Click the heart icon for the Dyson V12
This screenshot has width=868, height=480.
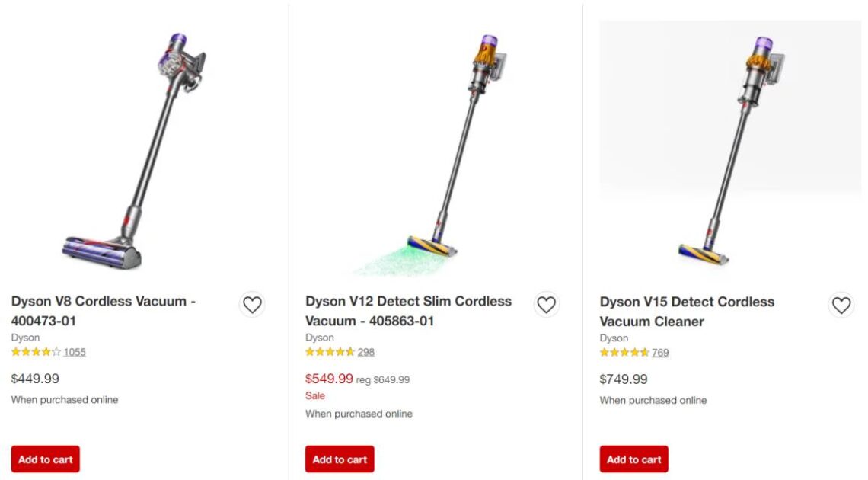point(547,305)
